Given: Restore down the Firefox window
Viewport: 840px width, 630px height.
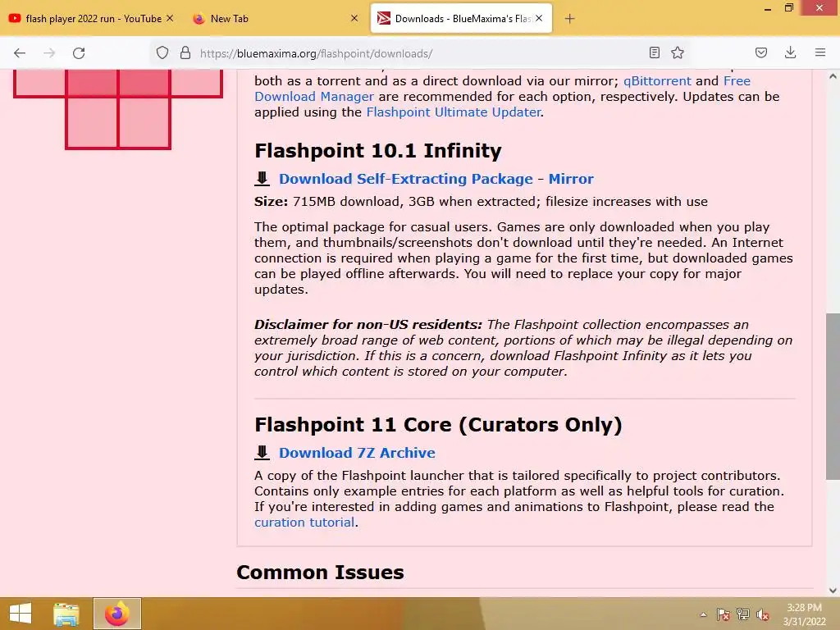Looking at the screenshot, I should click(788, 7).
